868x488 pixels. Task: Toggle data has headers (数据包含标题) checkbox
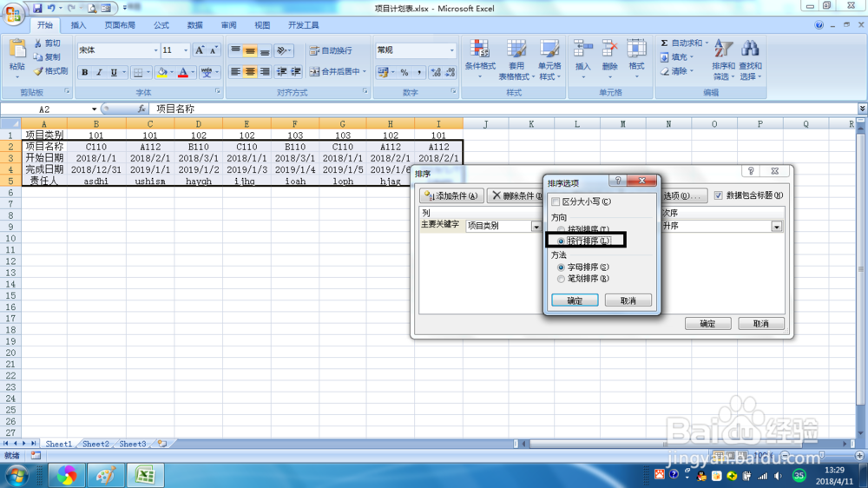click(x=718, y=195)
